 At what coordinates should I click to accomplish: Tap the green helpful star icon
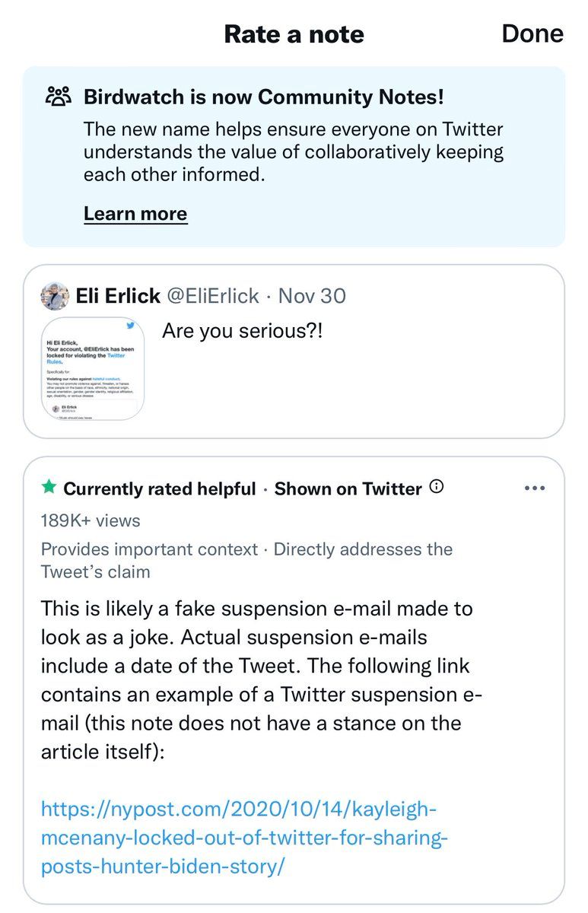click(x=49, y=488)
